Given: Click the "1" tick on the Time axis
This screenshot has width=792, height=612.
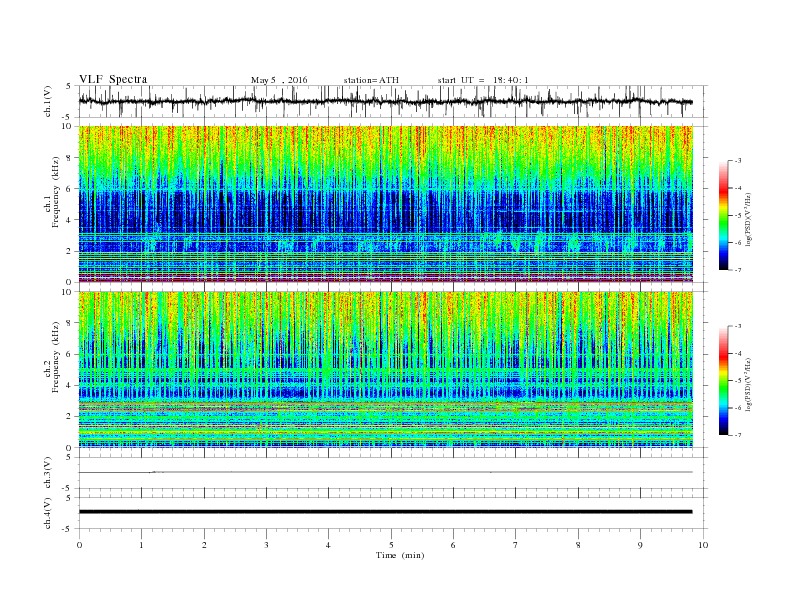Looking at the screenshot, I should click(141, 545).
